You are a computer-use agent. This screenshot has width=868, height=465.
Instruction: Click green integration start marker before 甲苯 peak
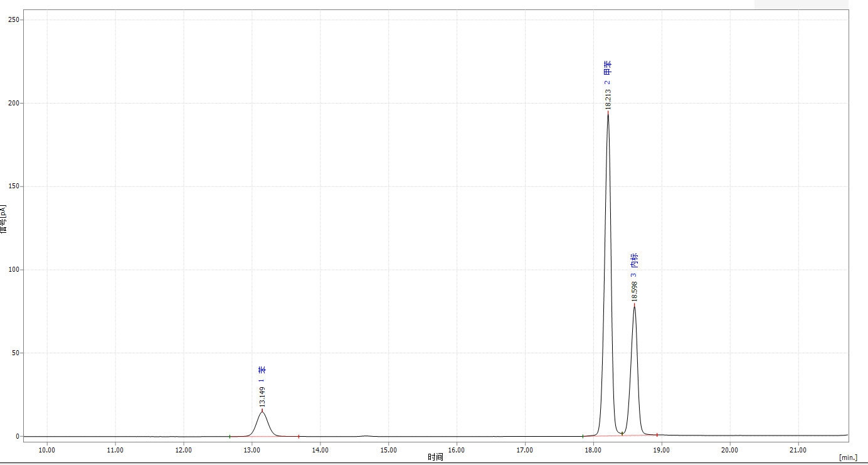pyautogui.click(x=583, y=436)
